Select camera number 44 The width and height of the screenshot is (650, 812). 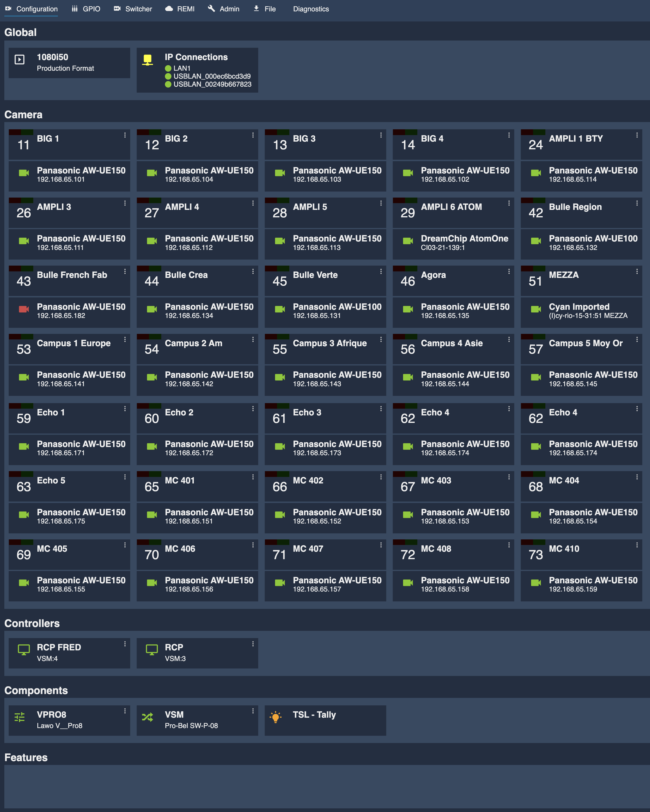click(x=152, y=281)
